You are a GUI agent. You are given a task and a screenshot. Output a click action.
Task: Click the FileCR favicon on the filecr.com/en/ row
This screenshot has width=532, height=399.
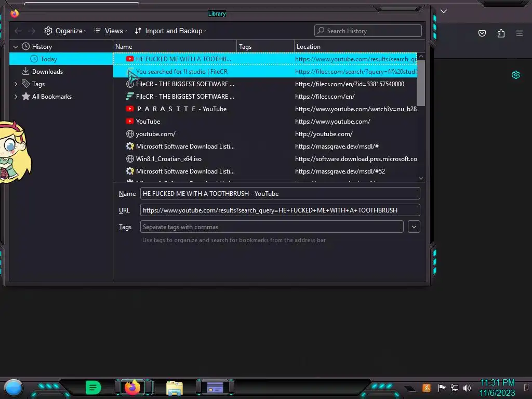129,96
